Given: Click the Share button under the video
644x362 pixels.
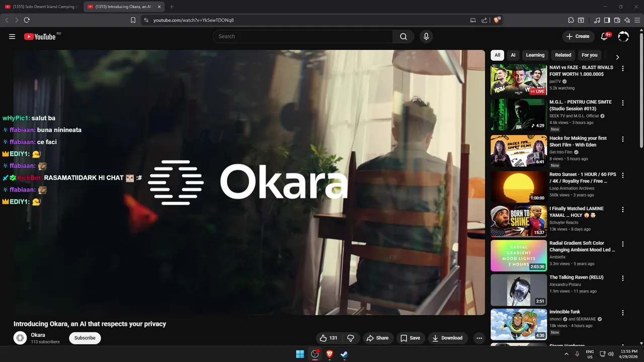Looking at the screenshot, I should click(377, 338).
